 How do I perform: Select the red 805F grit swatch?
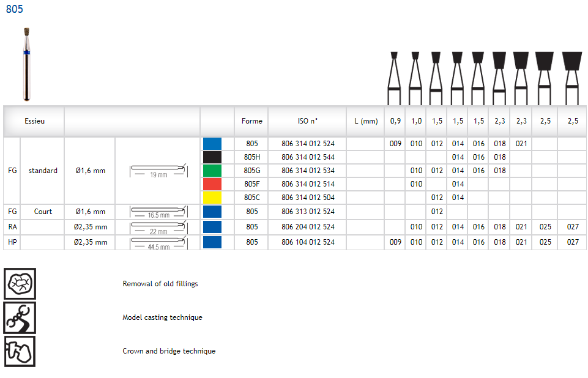212,184
